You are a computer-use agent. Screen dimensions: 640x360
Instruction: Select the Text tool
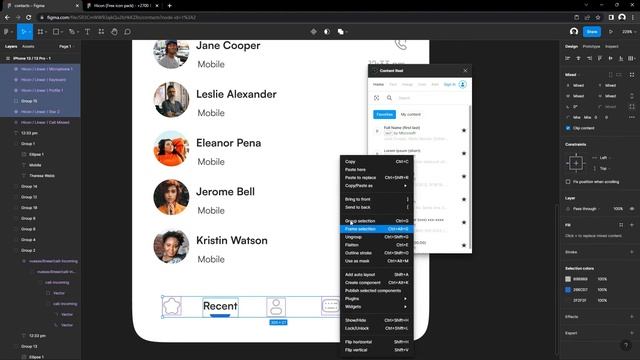point(87,32)
